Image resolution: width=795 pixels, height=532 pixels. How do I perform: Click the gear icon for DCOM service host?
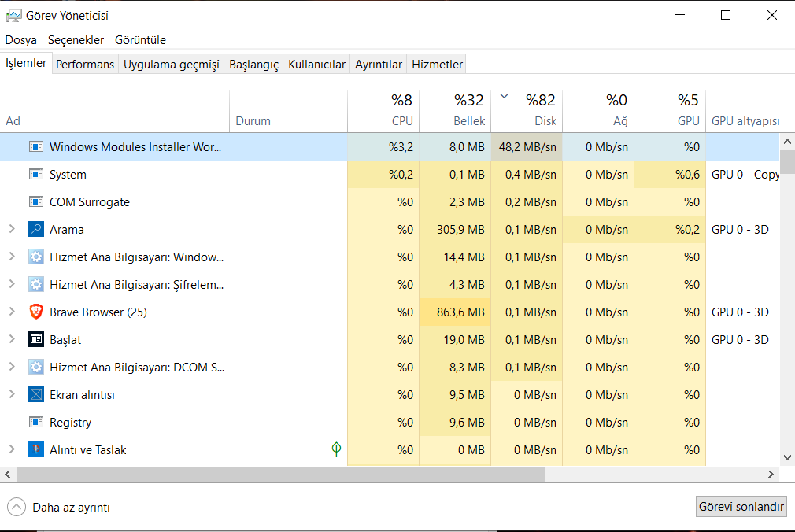[36, 368]
